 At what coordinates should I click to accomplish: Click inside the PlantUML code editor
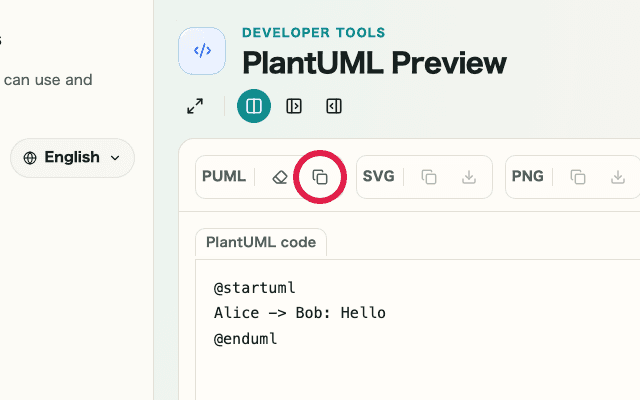[418, 330]
